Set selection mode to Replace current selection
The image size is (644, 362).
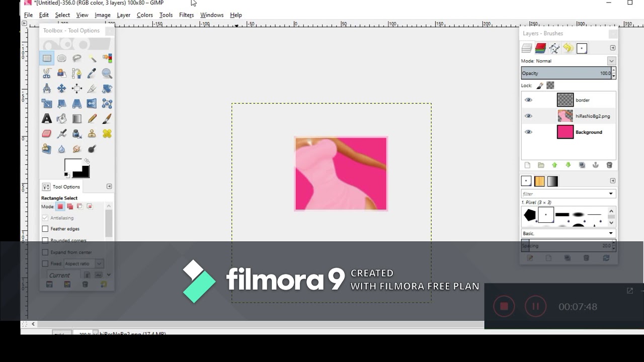[x=60, y=207]
